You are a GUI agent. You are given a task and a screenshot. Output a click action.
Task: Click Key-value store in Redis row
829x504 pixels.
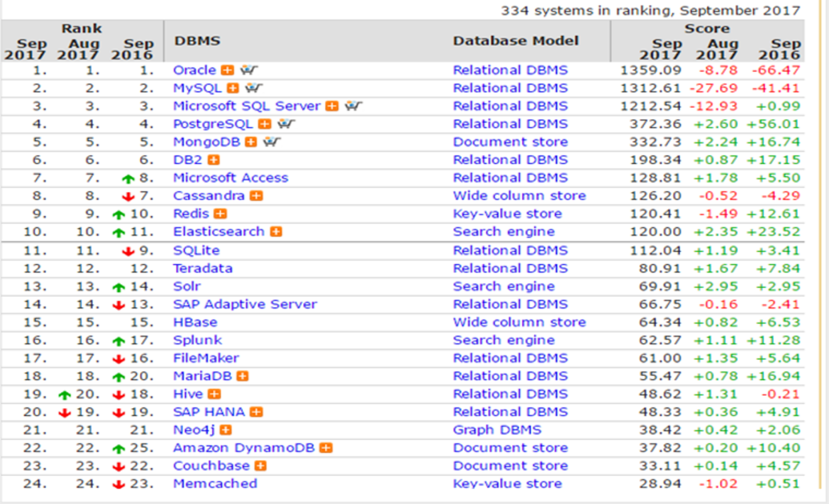pyautogui.click(x=508, y=214)
